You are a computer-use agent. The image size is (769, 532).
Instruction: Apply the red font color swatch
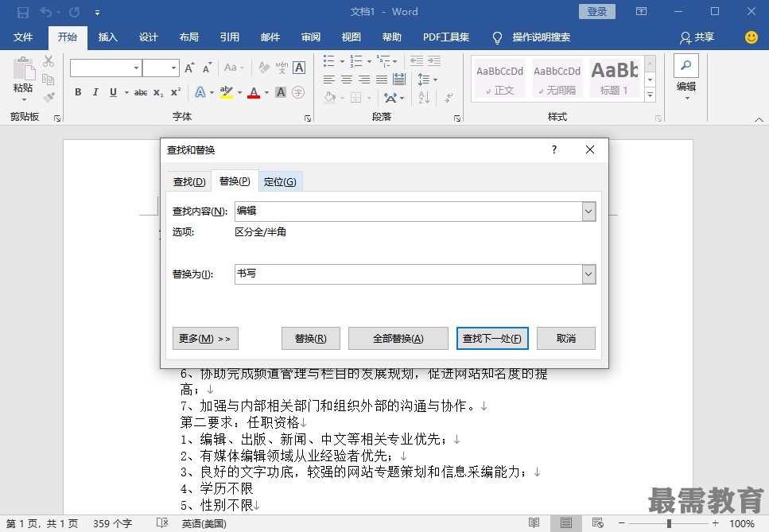(254, 92)
